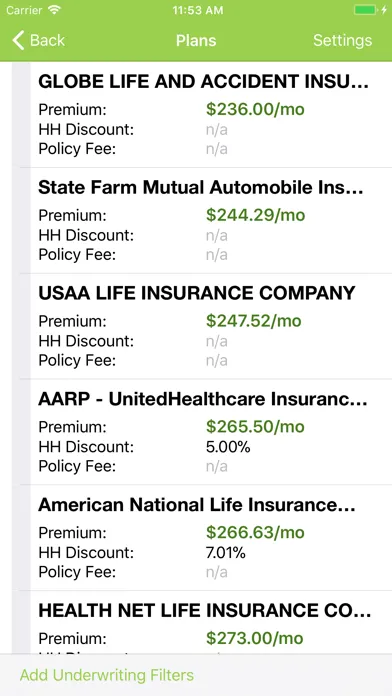Screen dimensions: 392x696
Task: Tap the 5.00% HH Discount value
Action: click(228, 447)
